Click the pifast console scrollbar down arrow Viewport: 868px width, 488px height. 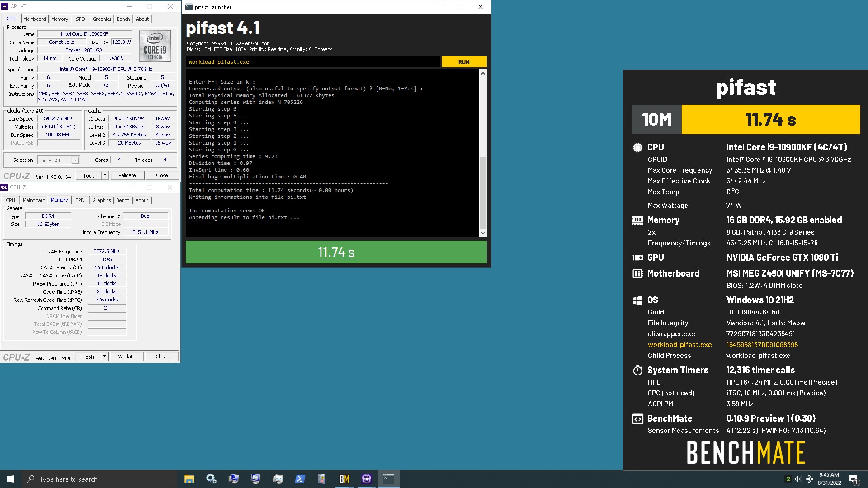pos(483,233)
